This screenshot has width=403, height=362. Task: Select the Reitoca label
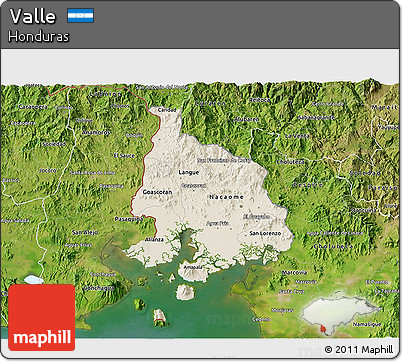(260, 100)
